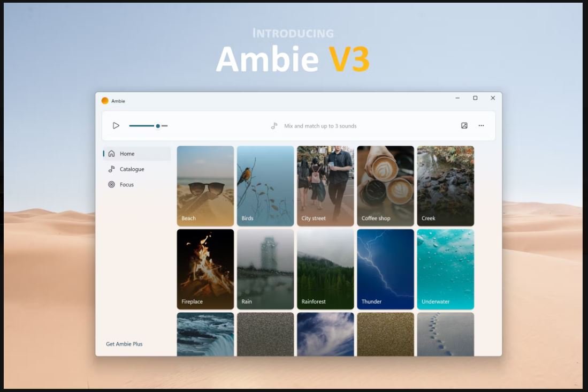Start playback with the play button

click(x=116, y=126)
